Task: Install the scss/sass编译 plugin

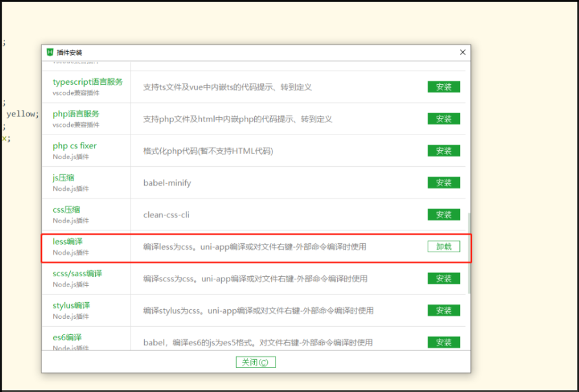Action: [443, 278]
